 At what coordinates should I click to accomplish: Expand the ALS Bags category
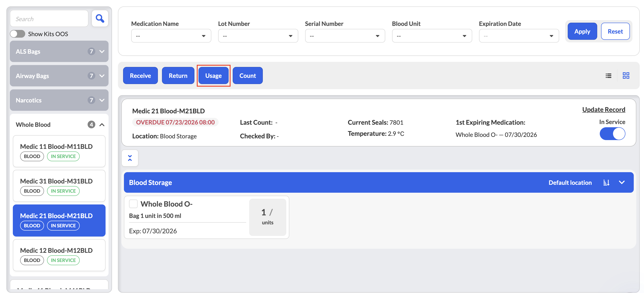tap(59, 51)
